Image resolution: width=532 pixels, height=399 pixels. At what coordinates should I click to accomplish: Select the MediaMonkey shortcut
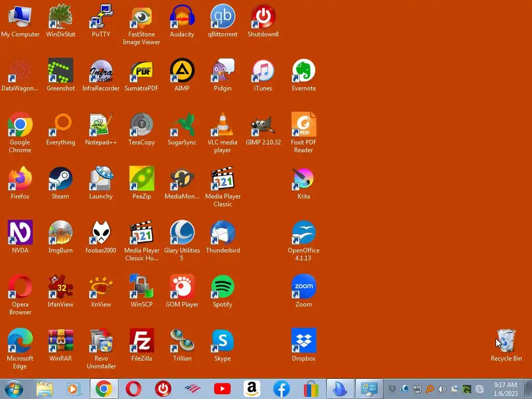click(182, 178)
